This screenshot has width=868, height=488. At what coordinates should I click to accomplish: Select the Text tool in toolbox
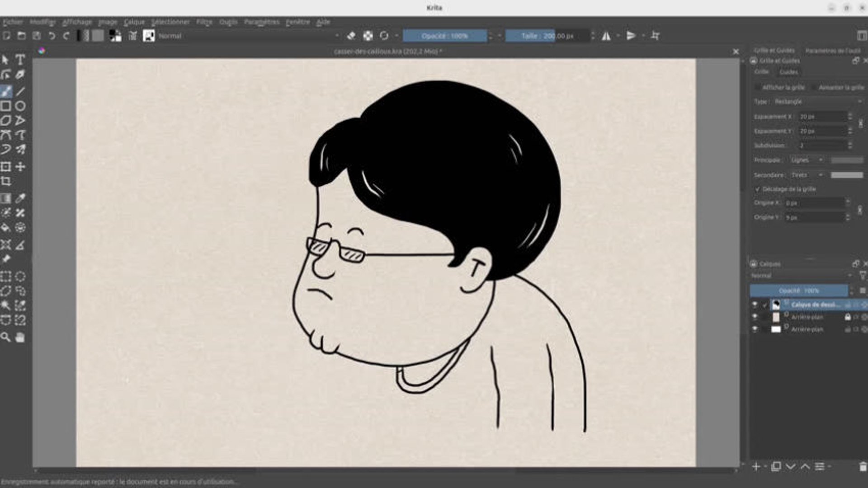coord(20,60)
